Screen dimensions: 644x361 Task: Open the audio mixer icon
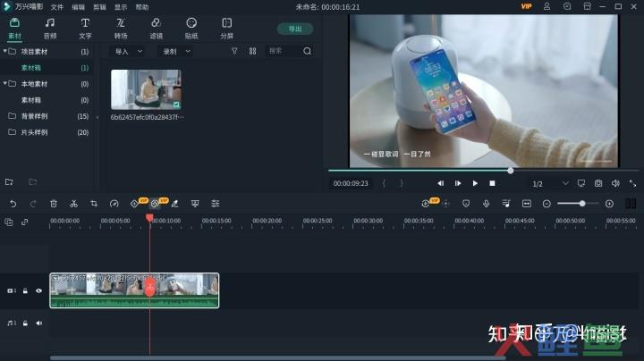[x=506, y=204]
